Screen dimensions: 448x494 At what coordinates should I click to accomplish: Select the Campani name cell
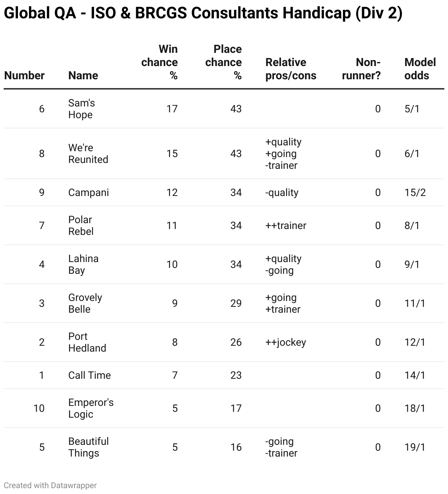click(x=88, y=192)
